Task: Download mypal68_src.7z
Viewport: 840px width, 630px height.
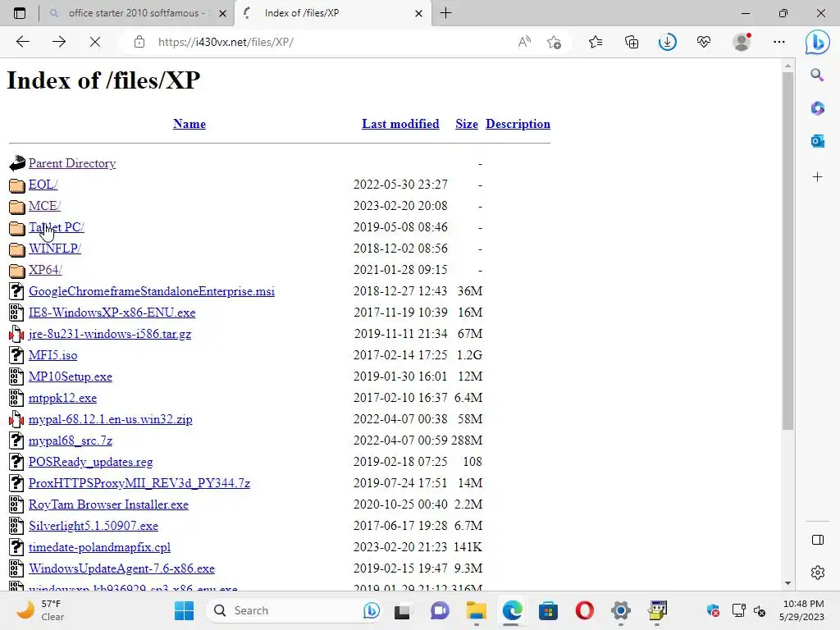Action: pyautogui.click(x=71, y=441)
